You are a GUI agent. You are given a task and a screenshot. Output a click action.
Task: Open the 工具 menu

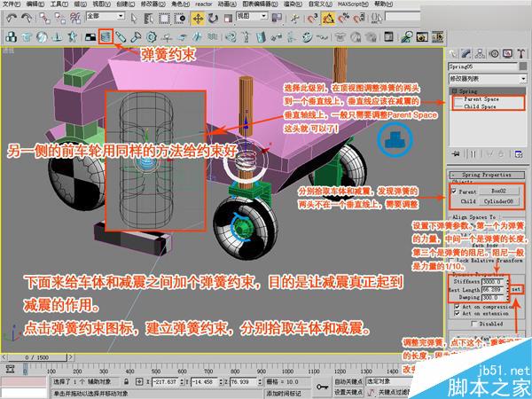coord(59,4)
